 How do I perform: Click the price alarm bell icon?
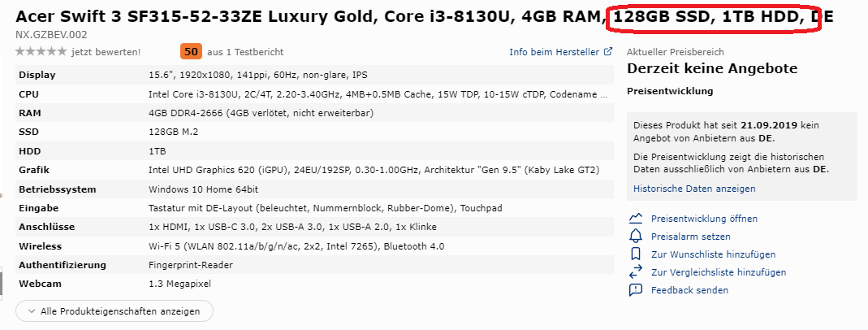[x=636, y=237]
